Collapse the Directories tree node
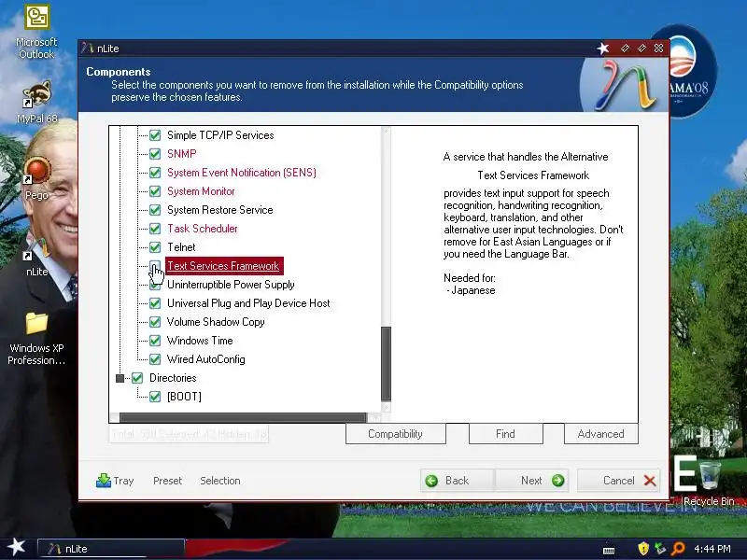Image resolution: width=747 pixels, height=560 pixels. point(120,378)
